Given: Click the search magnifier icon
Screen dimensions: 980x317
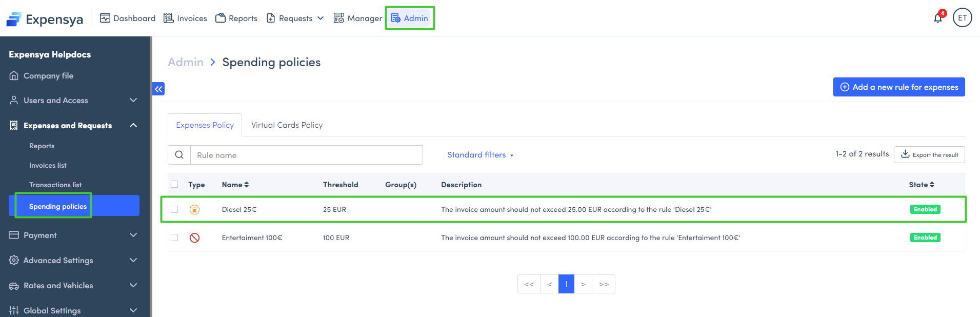Looking at the screenshot, I should point(179,155).
